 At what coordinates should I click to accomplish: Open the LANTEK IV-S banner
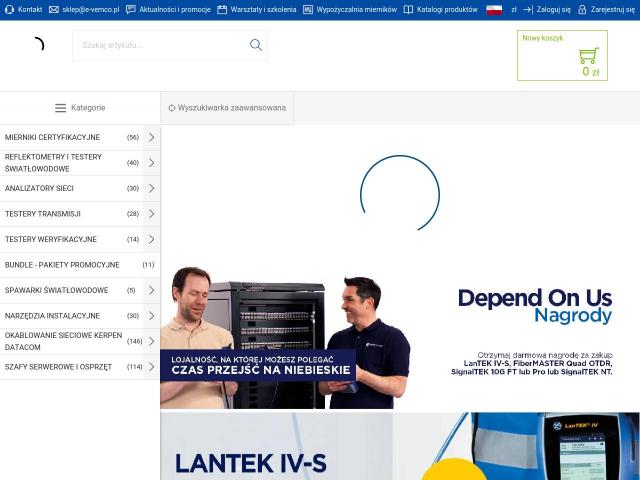pos(400,446)
